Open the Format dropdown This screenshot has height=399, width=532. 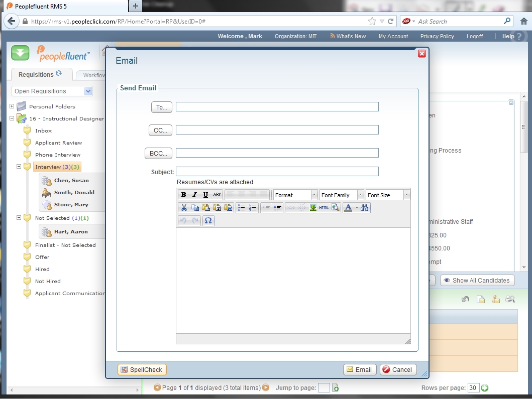(x=295, y=195)
